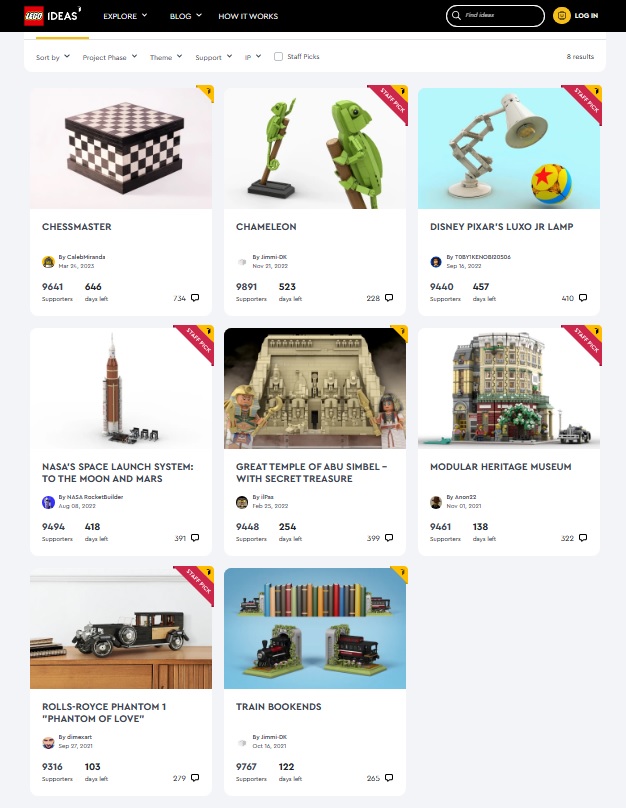
Task: Open the Explore menu
Action: (125, 16)
